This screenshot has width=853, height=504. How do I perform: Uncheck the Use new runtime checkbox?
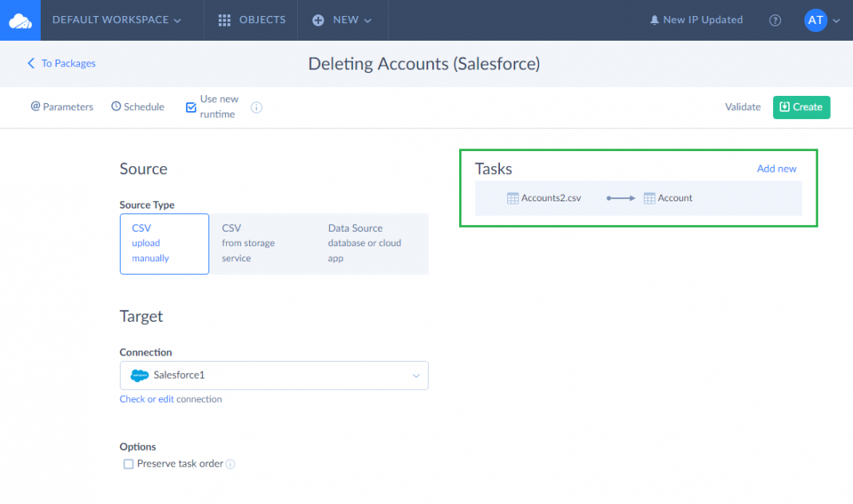click(191, 105)
